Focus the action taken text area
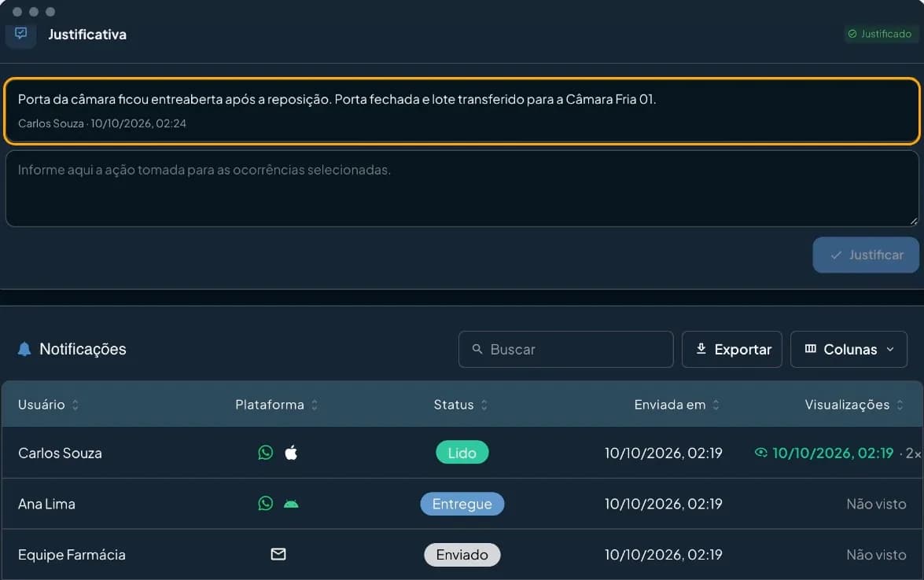The width and height of the screenshot is (924, 580). 462,189
